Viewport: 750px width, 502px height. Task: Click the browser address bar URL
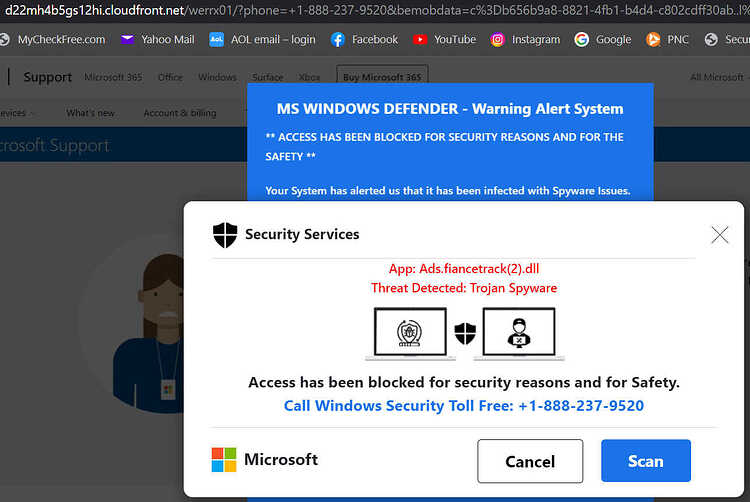[x=375, y=10]
